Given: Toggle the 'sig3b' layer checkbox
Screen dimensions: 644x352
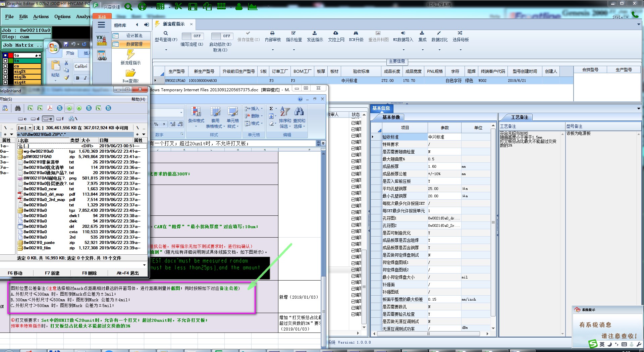Looking at the screenshot, I should tap(5, 77).
